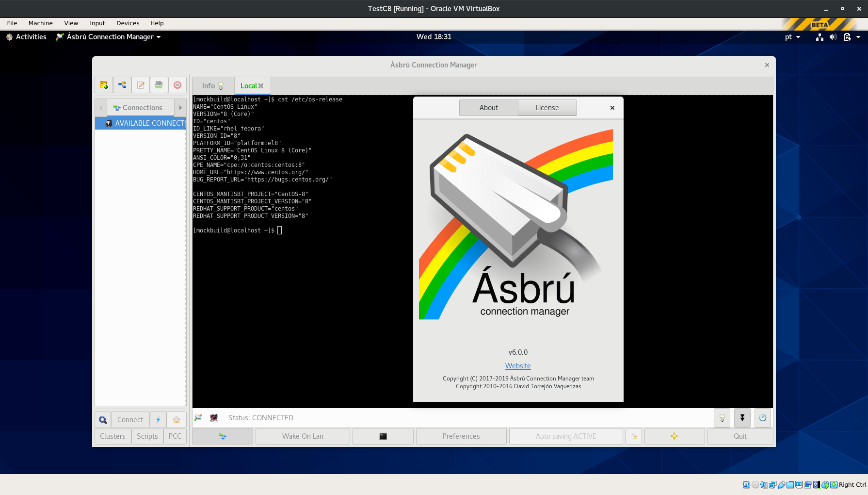The width and height of the screenshot is (868, 495).
Task: Click the search magnifier icon
Action: tap(103, 420)
